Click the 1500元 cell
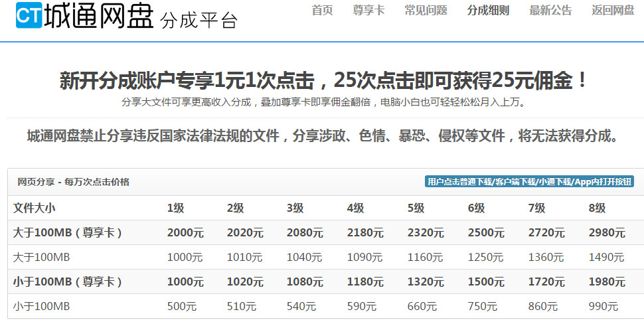The image size is (644, 322). pyautogui.click(x=486, y=282)
